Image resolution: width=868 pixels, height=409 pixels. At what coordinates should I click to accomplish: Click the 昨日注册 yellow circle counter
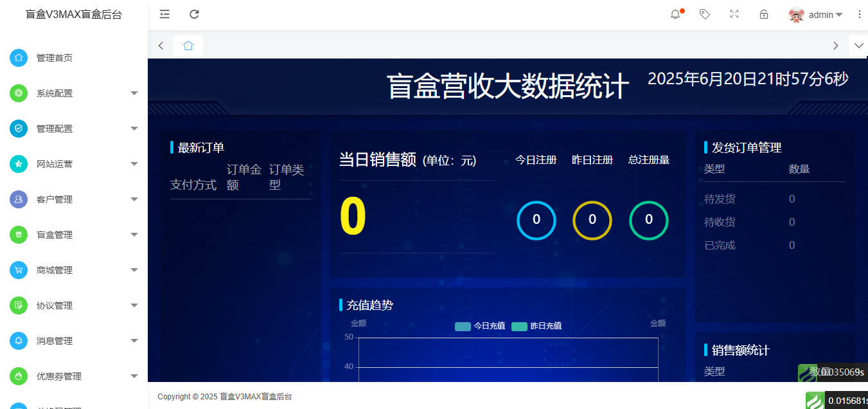(592, 220)
